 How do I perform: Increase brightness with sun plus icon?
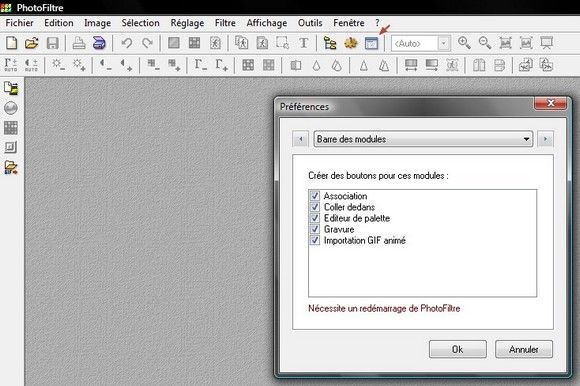tap(79, 65)
